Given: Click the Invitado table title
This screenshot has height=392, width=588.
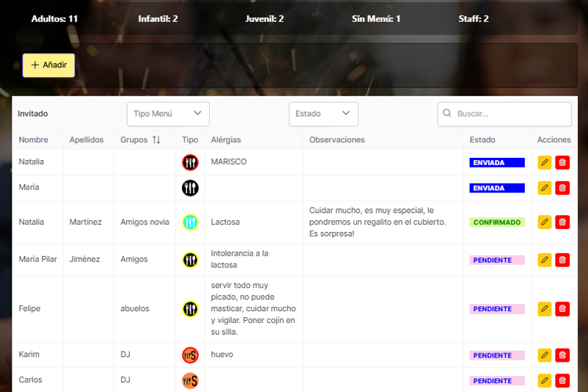Looking at the screenshot, I should (32, 114).
